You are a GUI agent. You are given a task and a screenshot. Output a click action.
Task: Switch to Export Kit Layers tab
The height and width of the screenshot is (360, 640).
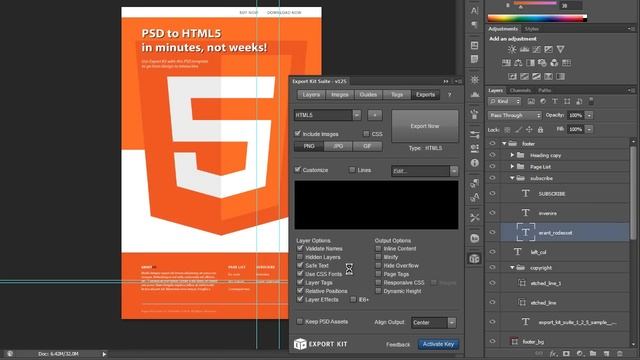[311, 95]
